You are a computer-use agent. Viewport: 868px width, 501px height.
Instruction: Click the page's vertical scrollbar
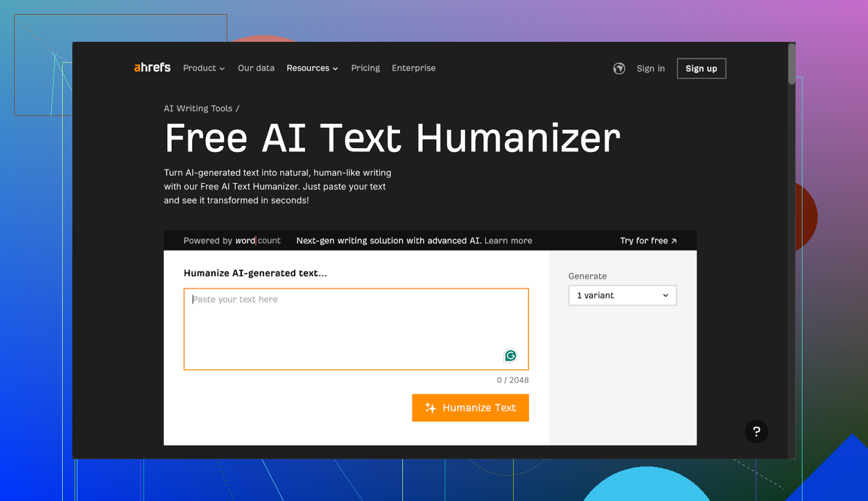coord(792,65)
